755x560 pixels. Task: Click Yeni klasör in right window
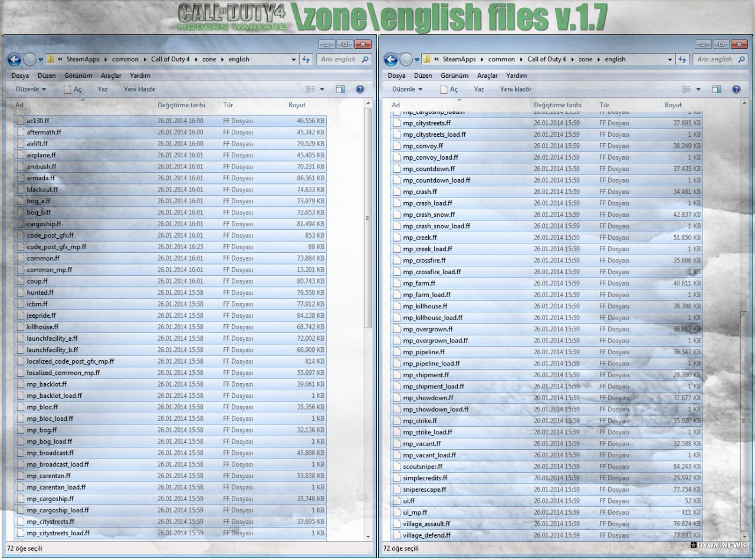click(x=516, y=90)
